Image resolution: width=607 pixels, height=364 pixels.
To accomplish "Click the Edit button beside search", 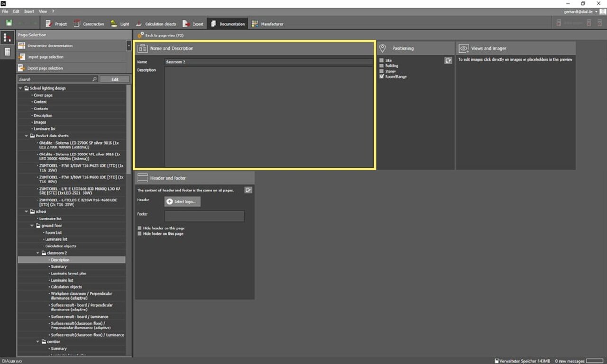I will pos(114,79).
